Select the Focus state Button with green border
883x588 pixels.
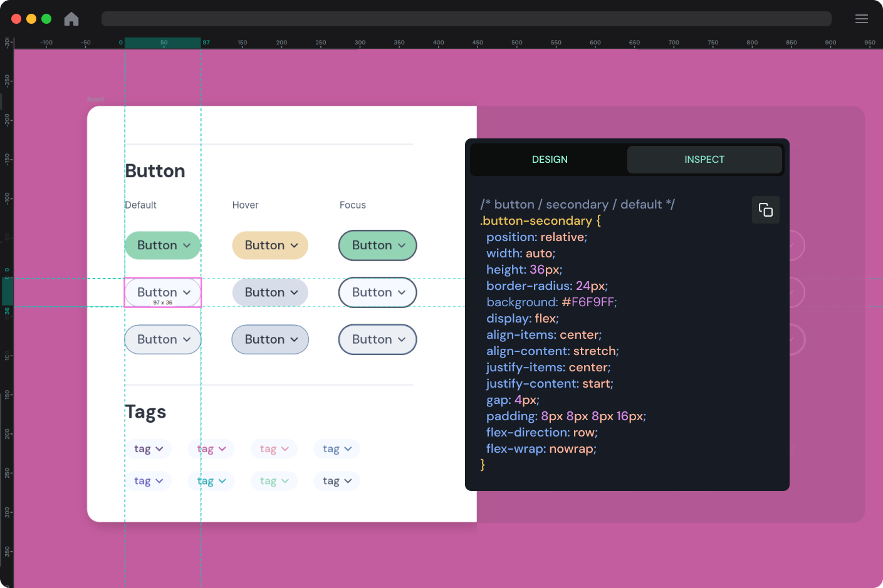click(377, 245)
